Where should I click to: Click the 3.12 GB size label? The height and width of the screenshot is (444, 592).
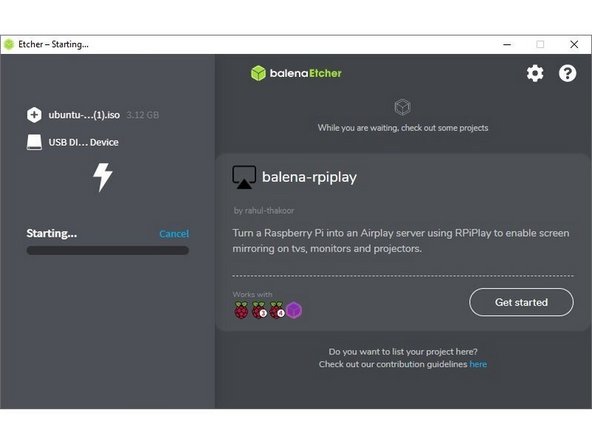pyautogui.click(x=143, y=115)
